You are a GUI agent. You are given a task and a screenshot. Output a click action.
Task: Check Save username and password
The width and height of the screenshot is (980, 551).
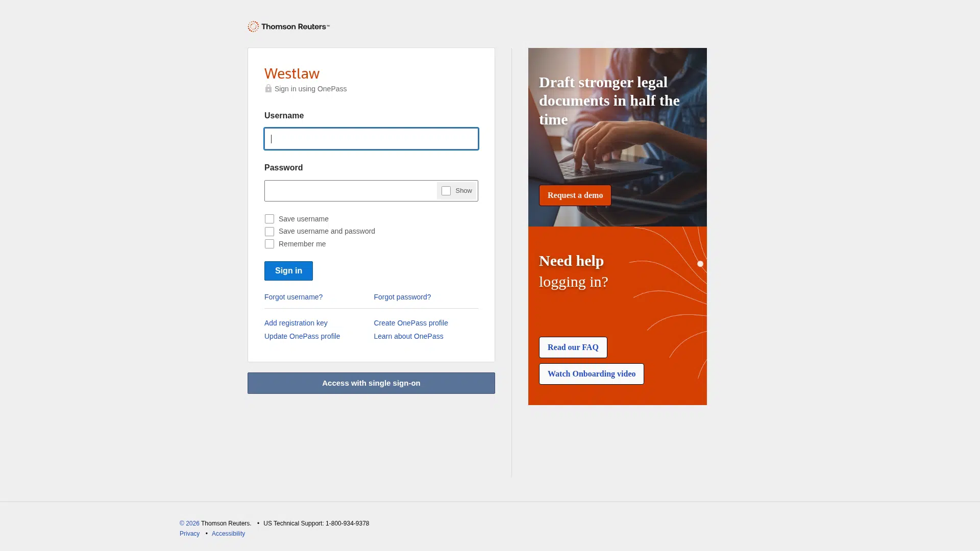(269, 232)
